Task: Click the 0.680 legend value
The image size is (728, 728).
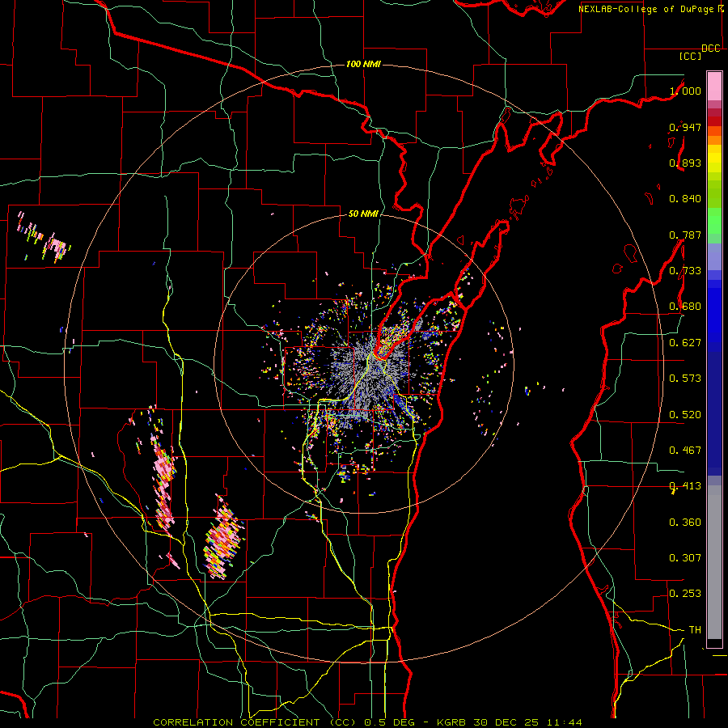Action: (x=685, y=307)
